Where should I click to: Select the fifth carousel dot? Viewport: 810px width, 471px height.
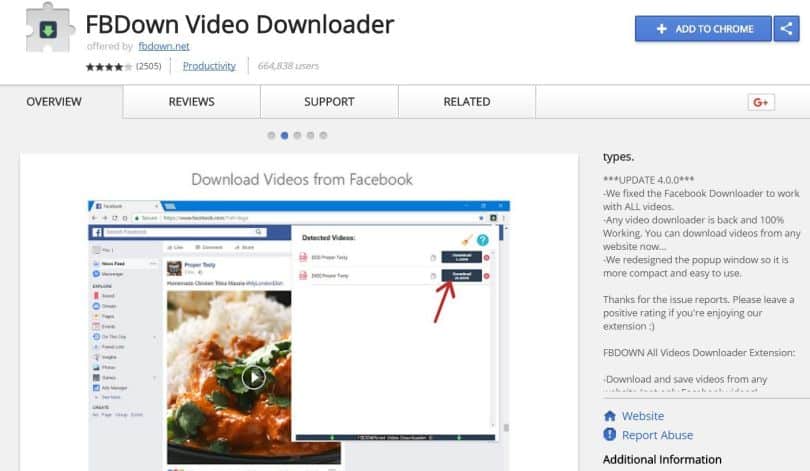[x=323, y=135]
